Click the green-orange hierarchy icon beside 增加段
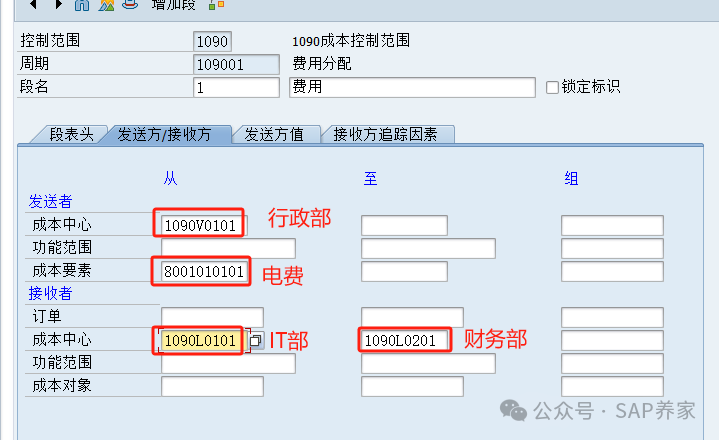Viewport: 719px width, 440px height. click(x=216, y=5)
